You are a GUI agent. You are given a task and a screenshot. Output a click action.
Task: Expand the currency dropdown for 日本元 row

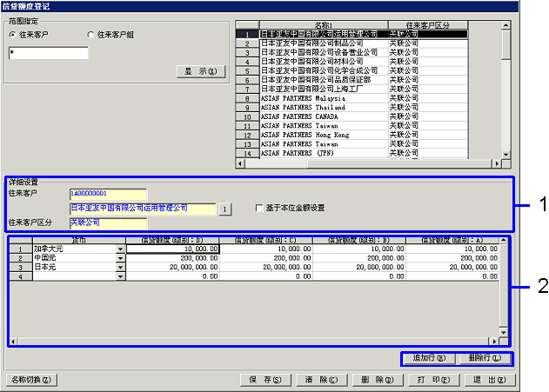(x=120, y=268)
